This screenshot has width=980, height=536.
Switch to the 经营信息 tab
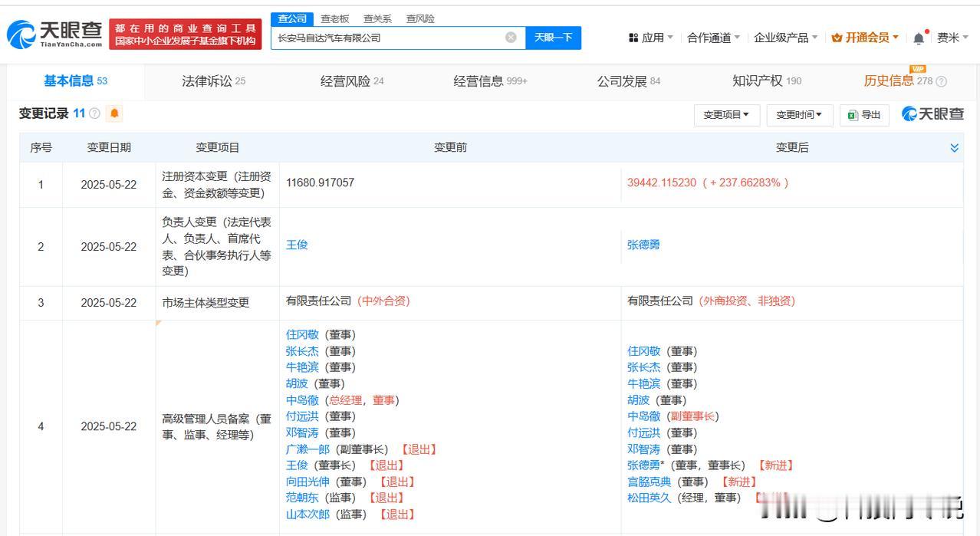[490, 81]
